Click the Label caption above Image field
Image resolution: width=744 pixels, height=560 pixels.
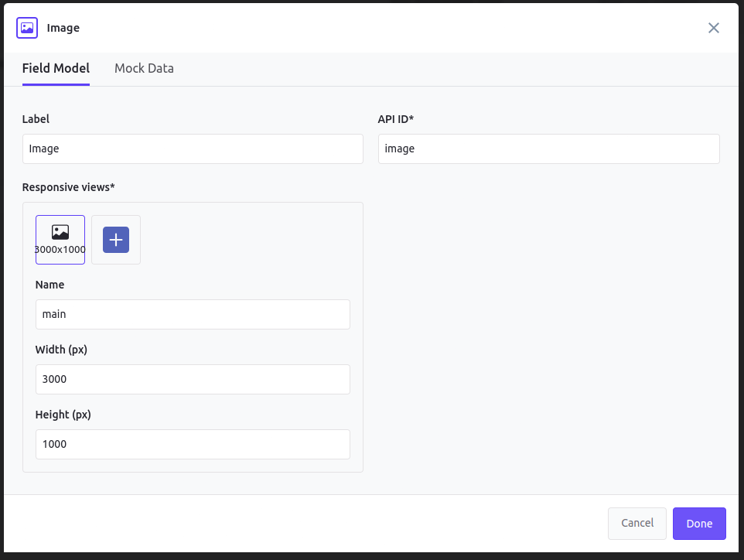tap(36, 119)
